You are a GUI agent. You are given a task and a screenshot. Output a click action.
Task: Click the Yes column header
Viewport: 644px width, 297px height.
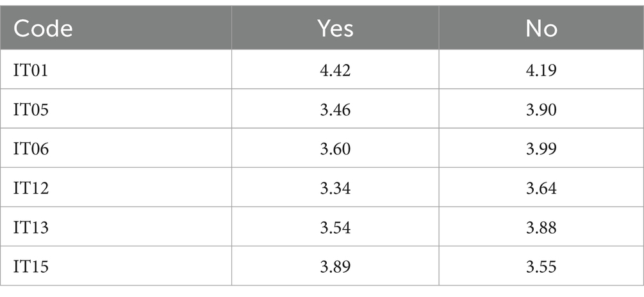tap(335, 29)
